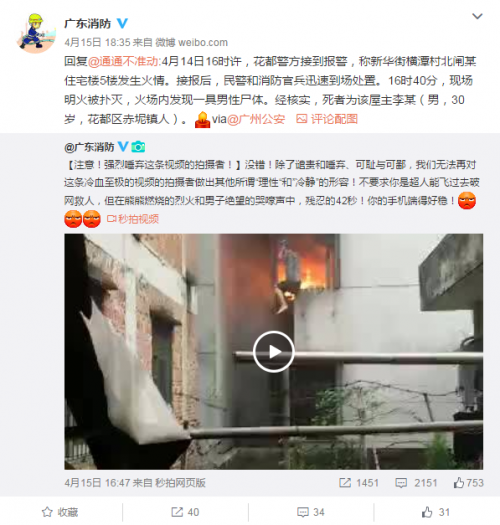
Task: Open the quoted post author @广东消防
Action: point(89,147)
